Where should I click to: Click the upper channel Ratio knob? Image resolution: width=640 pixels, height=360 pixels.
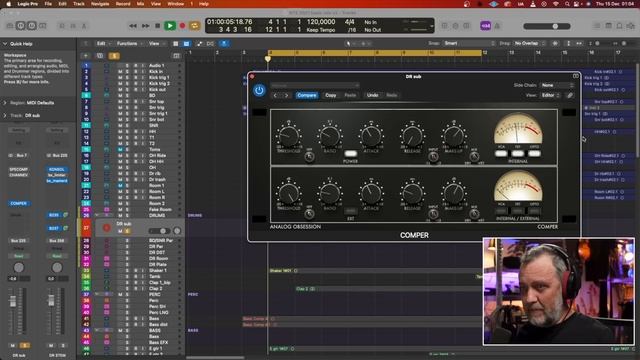[x=330, y=136]
